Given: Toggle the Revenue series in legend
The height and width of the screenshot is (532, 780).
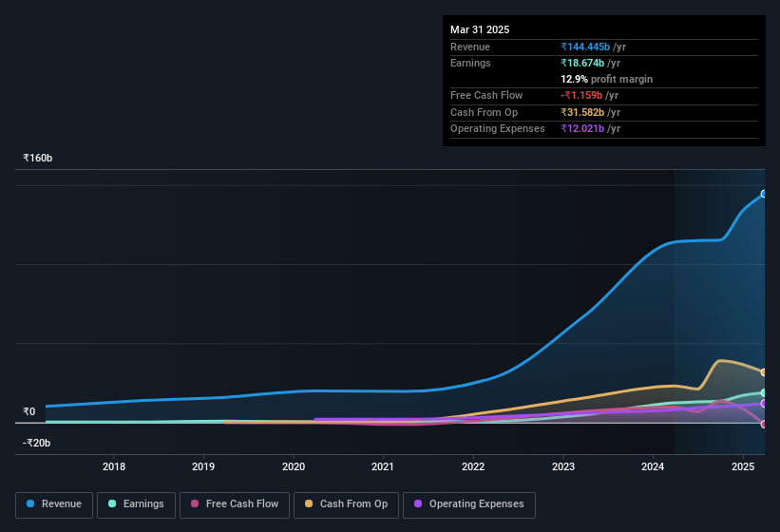Looking at the screenshot, I should point(54,505).
